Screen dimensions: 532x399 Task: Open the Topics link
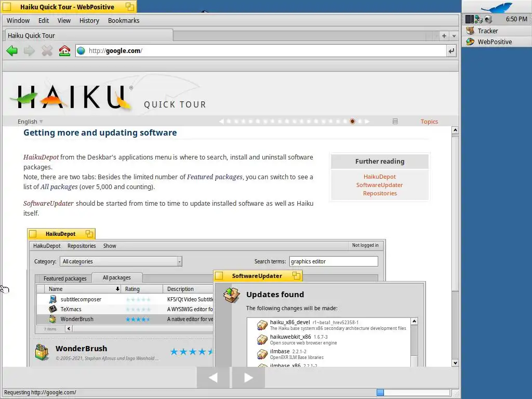[429, 122]
